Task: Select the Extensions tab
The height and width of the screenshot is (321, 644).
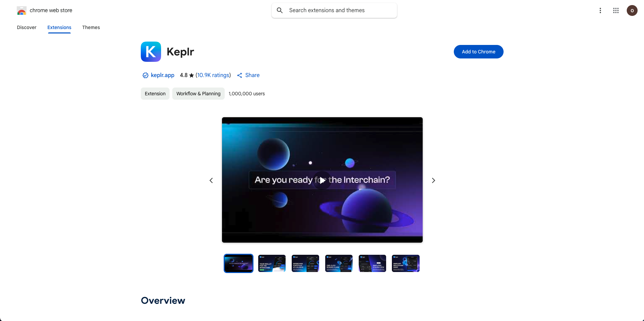Action: coord(59,27)
